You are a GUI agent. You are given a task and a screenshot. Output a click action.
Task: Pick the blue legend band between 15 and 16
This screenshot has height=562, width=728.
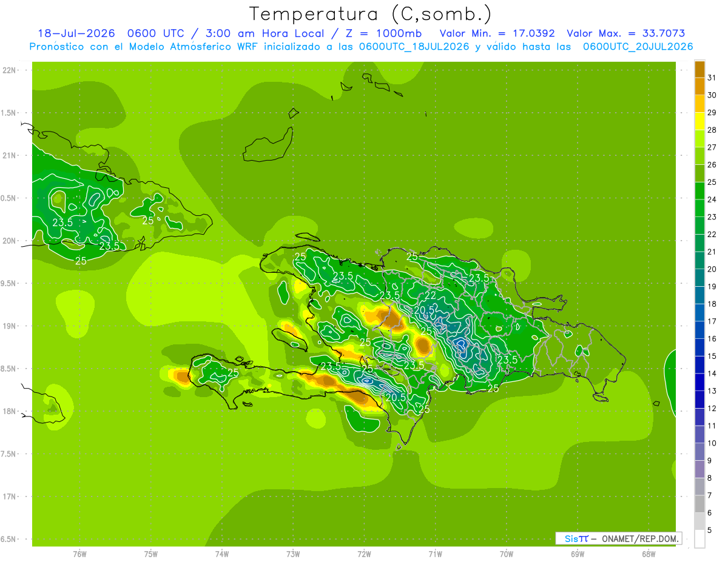click(699, 347)
